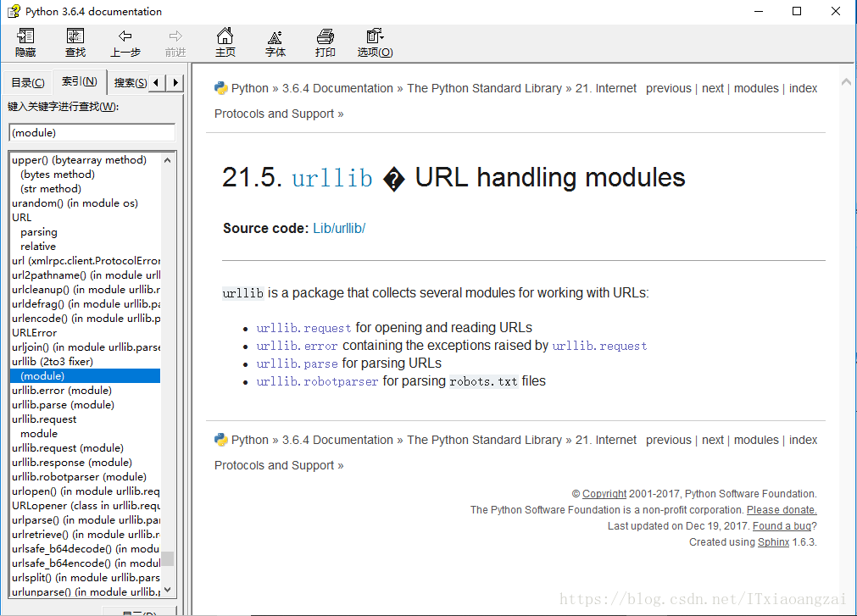Open urllib.request link in bullet list
This screenshot has height=616, width=857.
(303, 328)
